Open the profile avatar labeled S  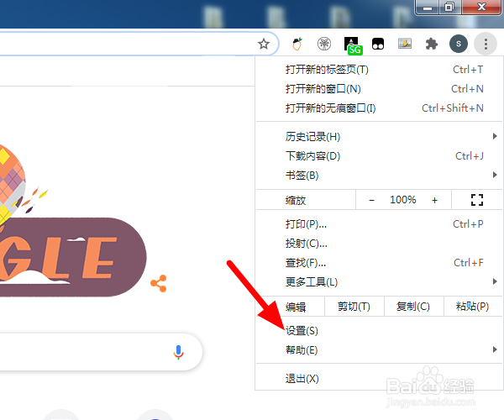pyautogui.click(x=459, y=44)
